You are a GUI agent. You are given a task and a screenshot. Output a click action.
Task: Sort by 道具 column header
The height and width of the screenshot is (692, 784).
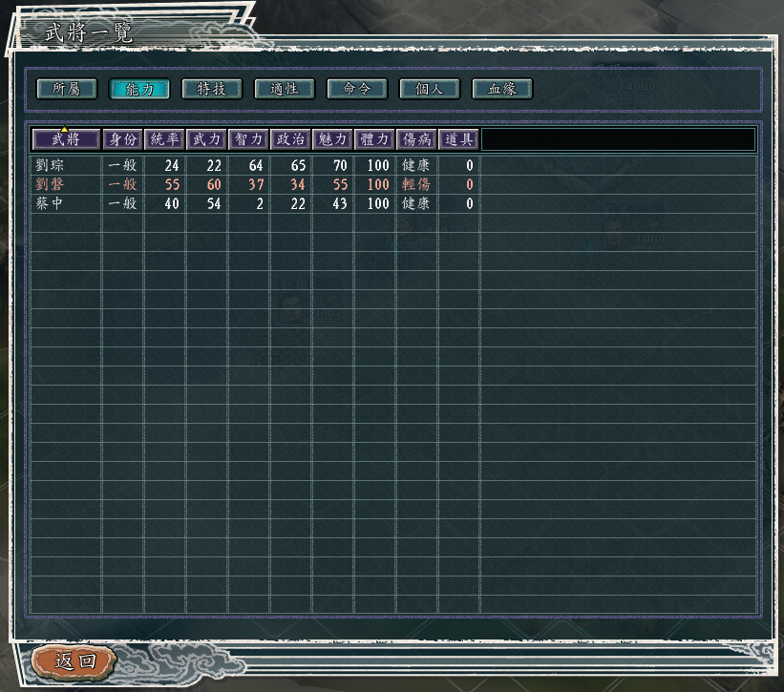coord(458,139)
